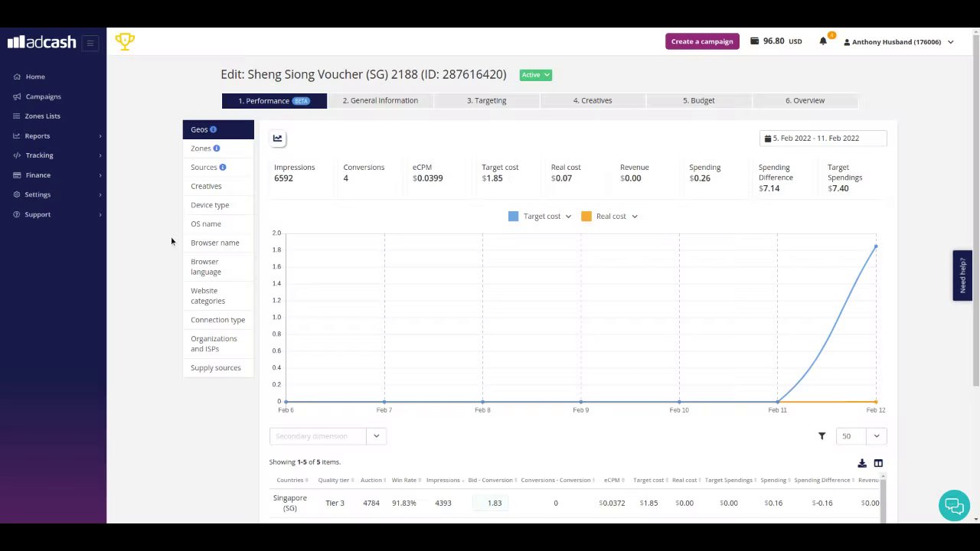Click the Settings gear icon
The height and width of the screenshot is (551, 980).
tap(17, 194)
